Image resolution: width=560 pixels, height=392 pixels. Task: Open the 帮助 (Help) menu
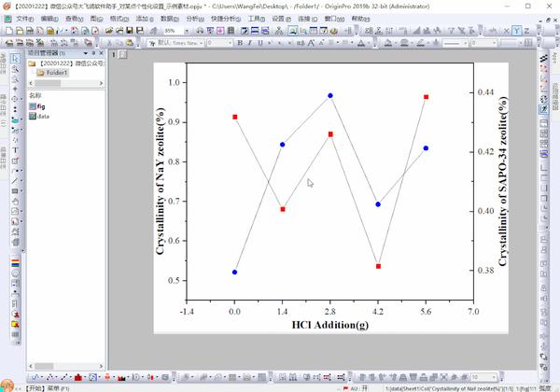[x=360, y=19]
